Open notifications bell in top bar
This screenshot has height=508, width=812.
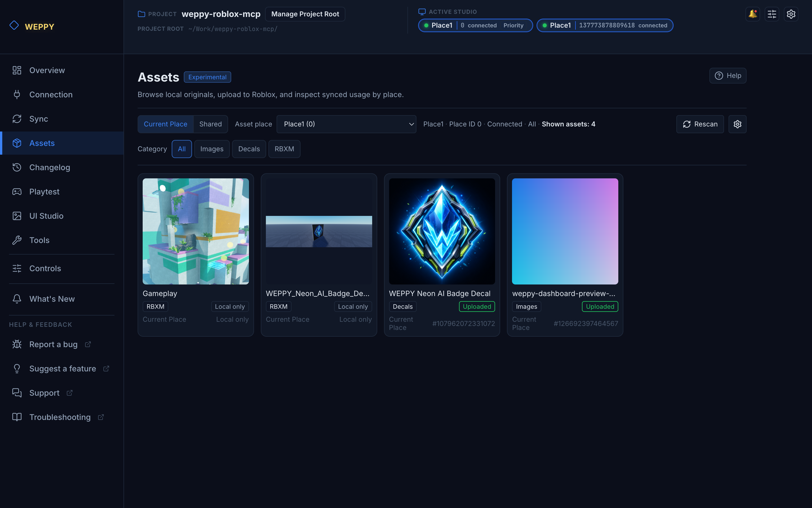pos(753,14)
